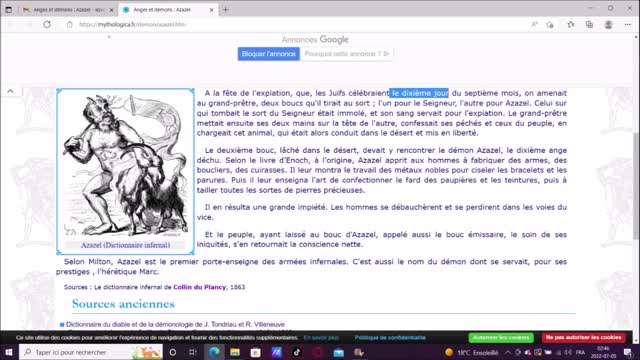The image size is (640, 360).
Task: Close the active Anges et démons tab
Action: [211, 9]
